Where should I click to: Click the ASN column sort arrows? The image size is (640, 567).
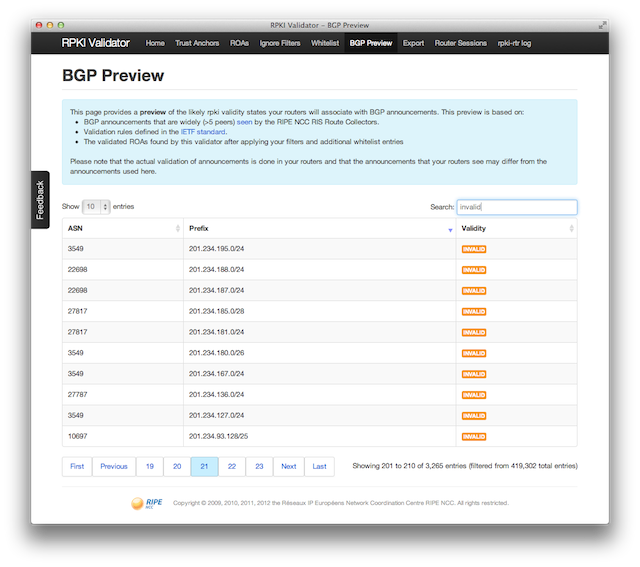pyautogui.click(x=177, y=229)
